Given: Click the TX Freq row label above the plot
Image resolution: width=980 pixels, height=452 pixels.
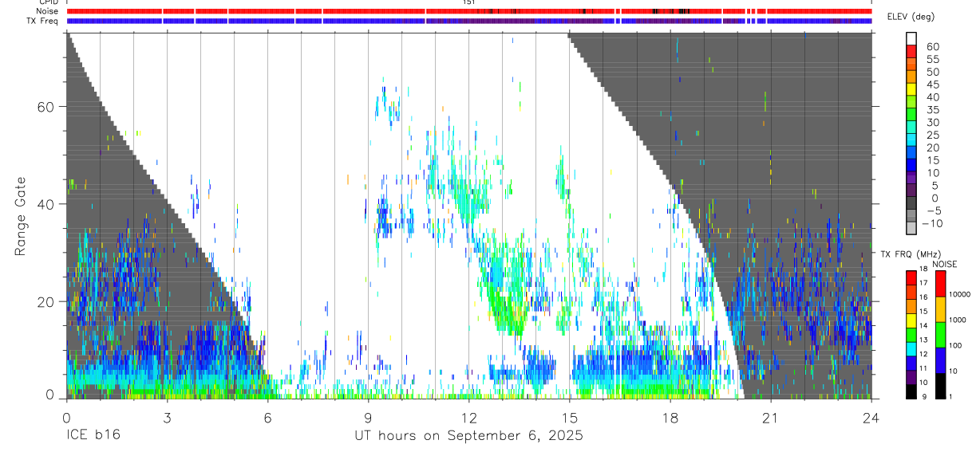Looking at the screenshot, I should pos(44,21).
